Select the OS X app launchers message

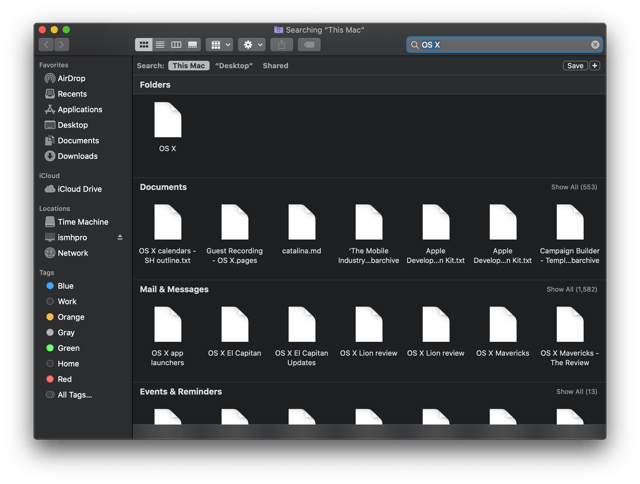tap(167, 336)
